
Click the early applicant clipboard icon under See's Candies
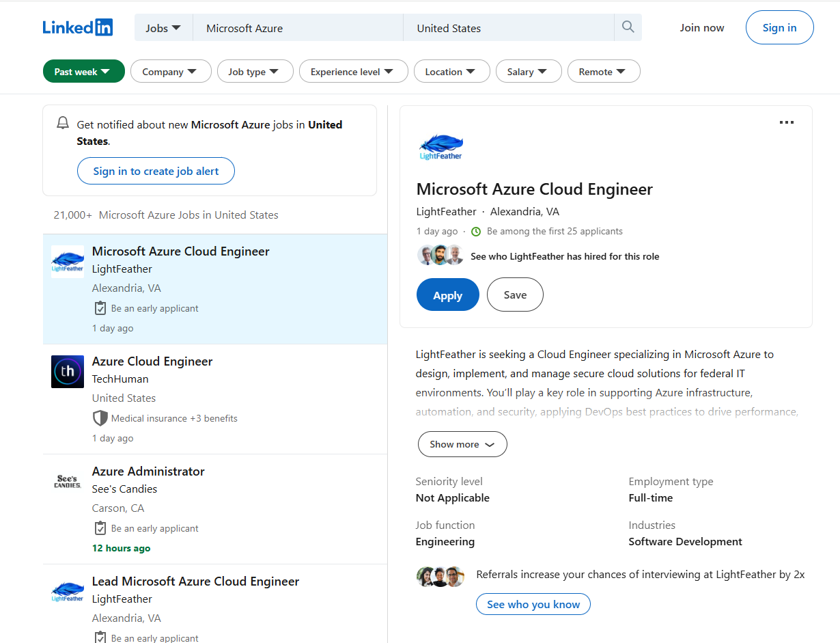[100, 528]
